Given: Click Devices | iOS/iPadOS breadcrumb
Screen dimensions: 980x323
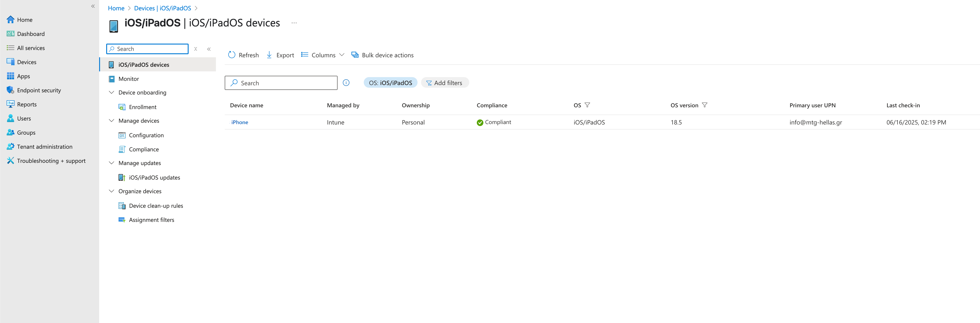Looking at the screenshot, I should pyautogui.click(x=162, y=8).
